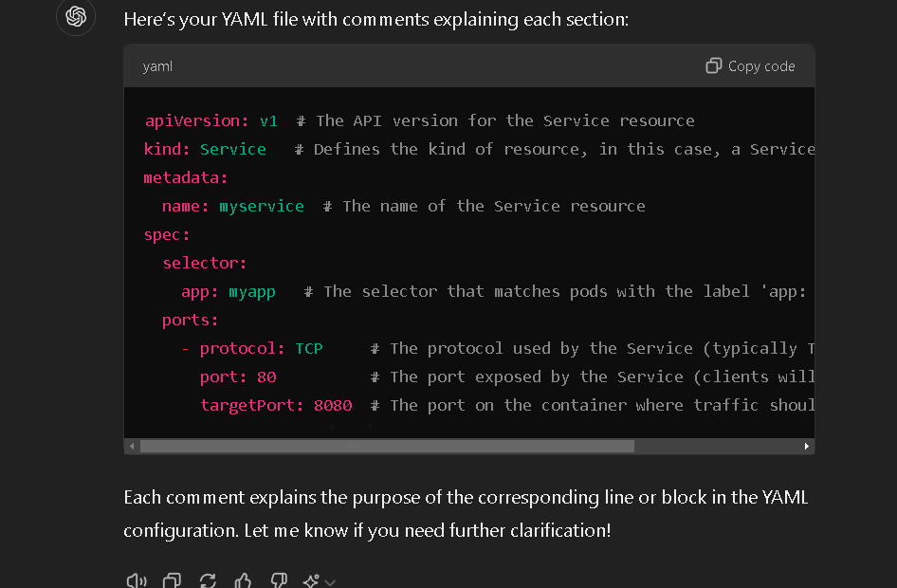Click the 'yaml' language label

[x=157, y=66]
